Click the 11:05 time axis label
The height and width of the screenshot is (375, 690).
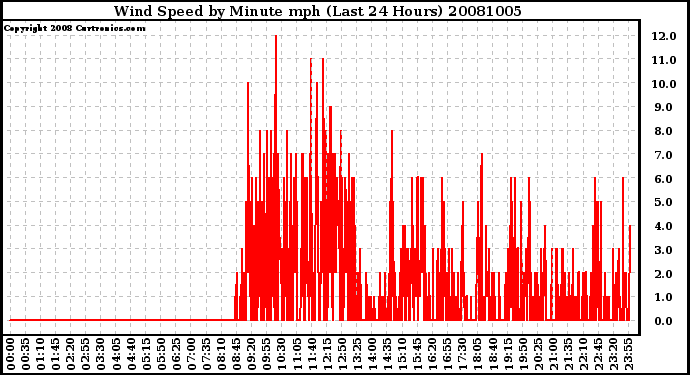coord(297,354)
